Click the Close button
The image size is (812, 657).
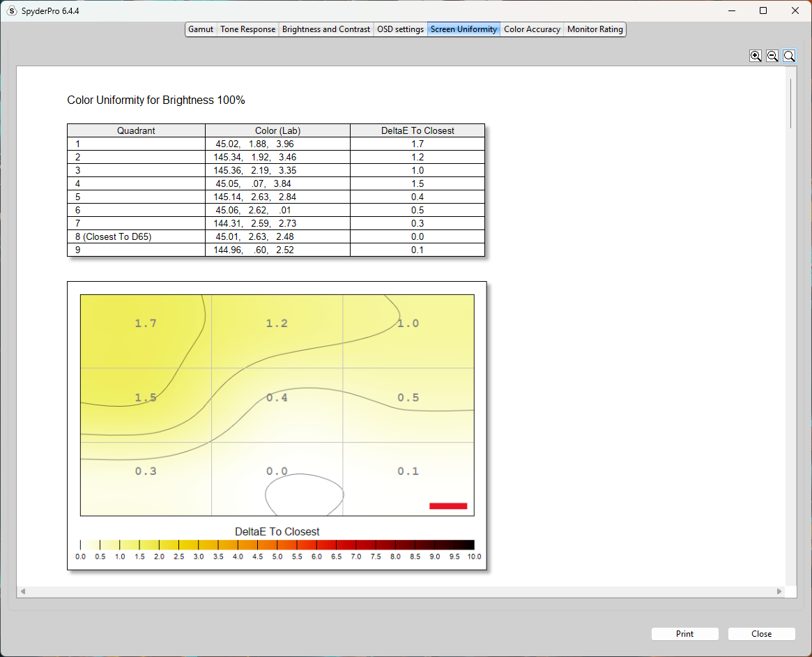click(x=761, y=634)
